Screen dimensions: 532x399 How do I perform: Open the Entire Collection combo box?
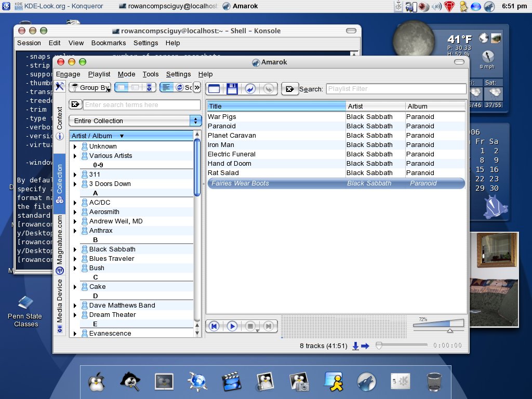[x=135, y=121]
